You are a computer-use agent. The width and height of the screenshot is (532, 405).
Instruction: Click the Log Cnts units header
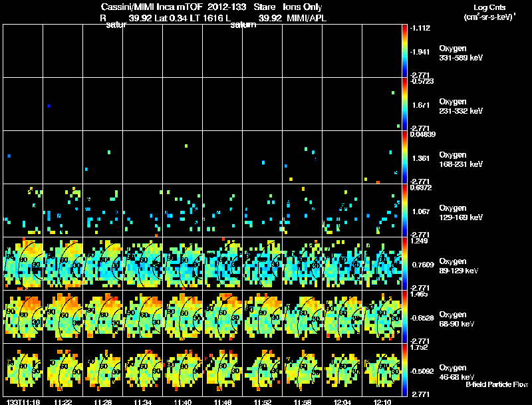(489, 12)
